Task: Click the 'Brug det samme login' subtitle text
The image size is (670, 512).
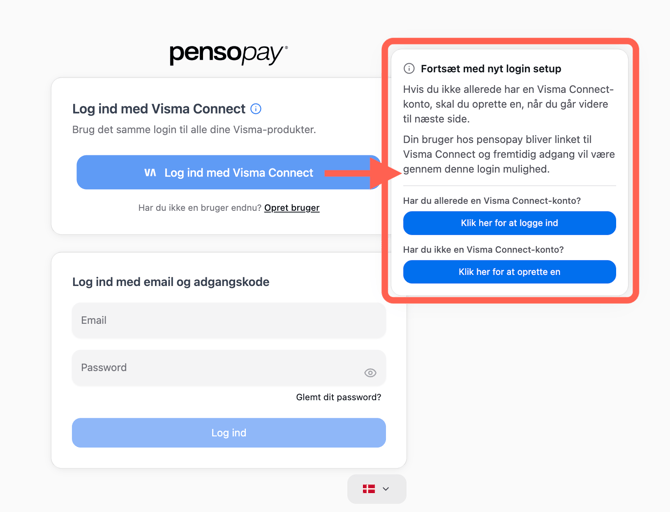Action: (194, 129)
